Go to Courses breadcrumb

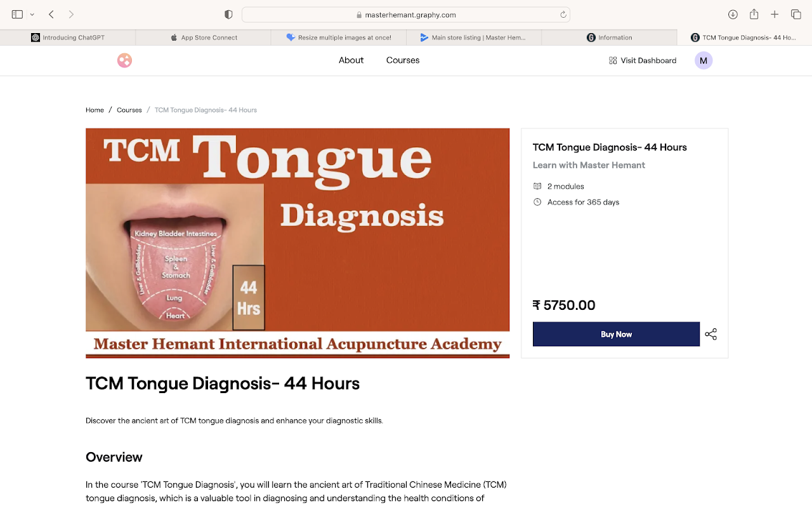[x=129, y=110]
